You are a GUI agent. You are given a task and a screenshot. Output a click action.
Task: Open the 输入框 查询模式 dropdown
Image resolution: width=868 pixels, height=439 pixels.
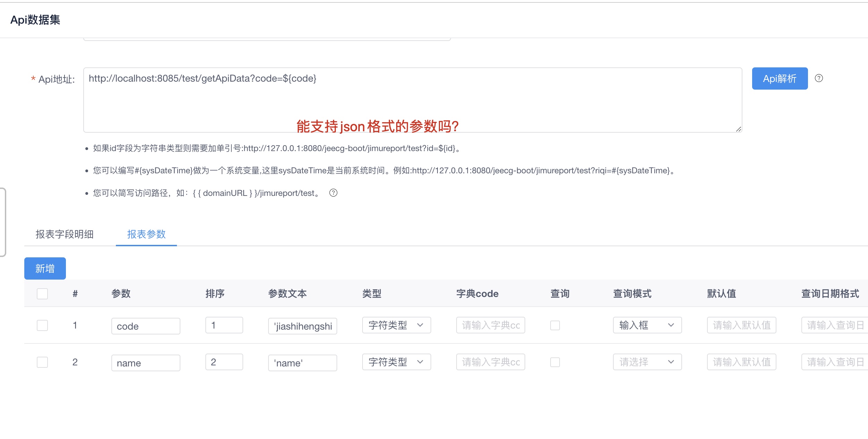click(647, 325)
